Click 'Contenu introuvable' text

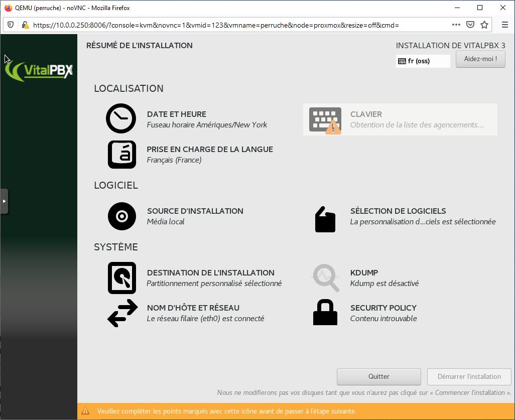click(x=383, y=319)
